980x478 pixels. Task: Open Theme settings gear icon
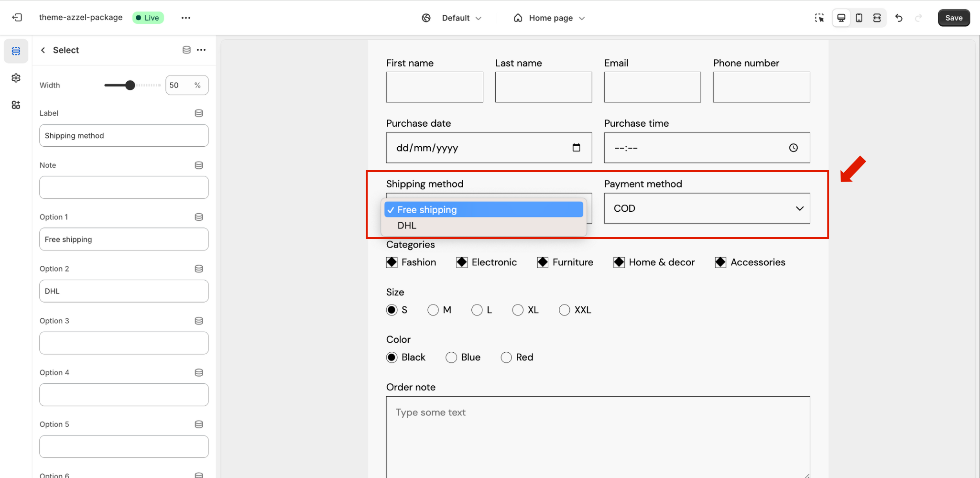pos(16,78)
